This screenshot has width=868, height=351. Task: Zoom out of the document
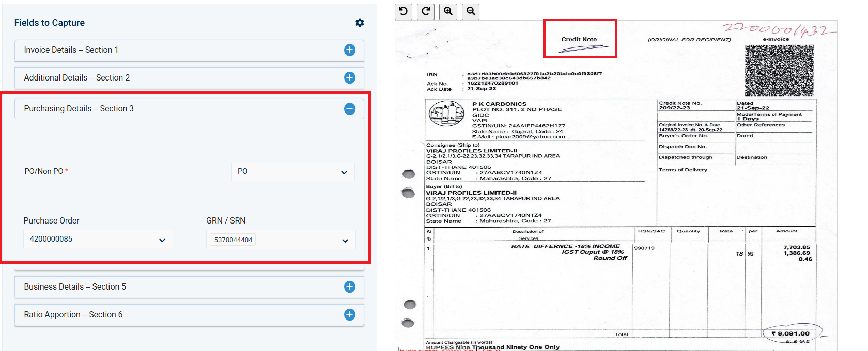(471, 11)
